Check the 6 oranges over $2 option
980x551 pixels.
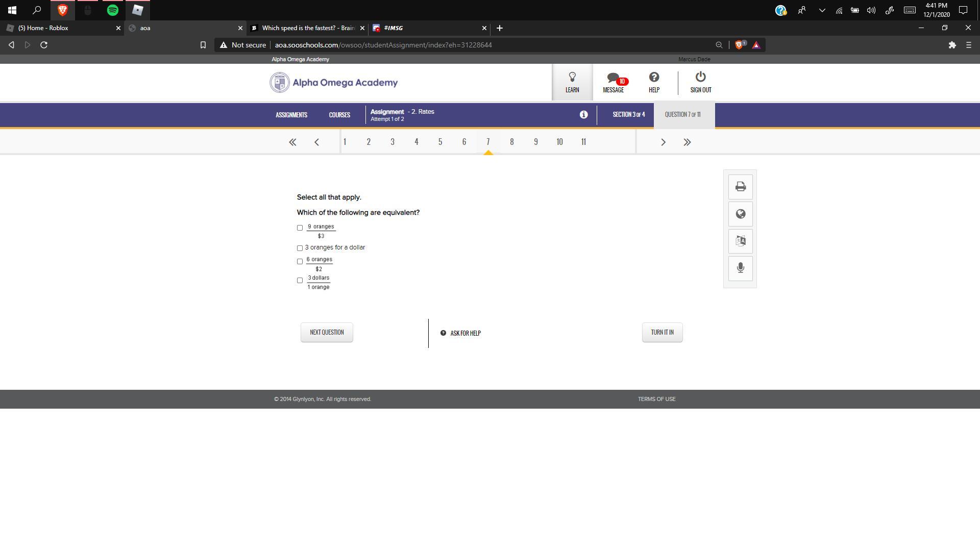point(300,261)
